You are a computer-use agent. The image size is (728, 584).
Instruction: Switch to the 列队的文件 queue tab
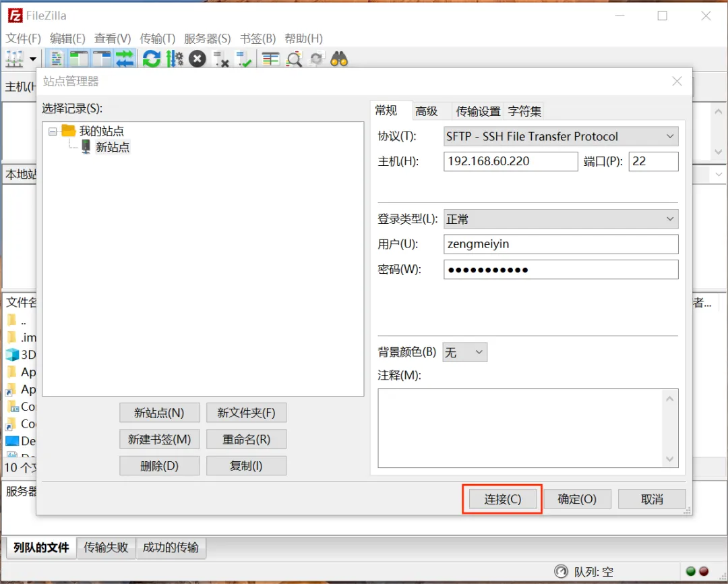[41, 548]
